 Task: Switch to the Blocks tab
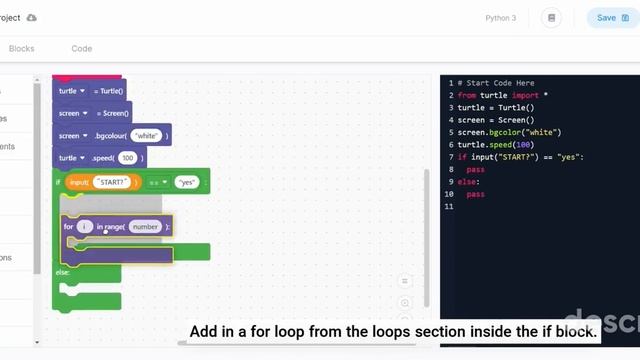click(22, 49)
